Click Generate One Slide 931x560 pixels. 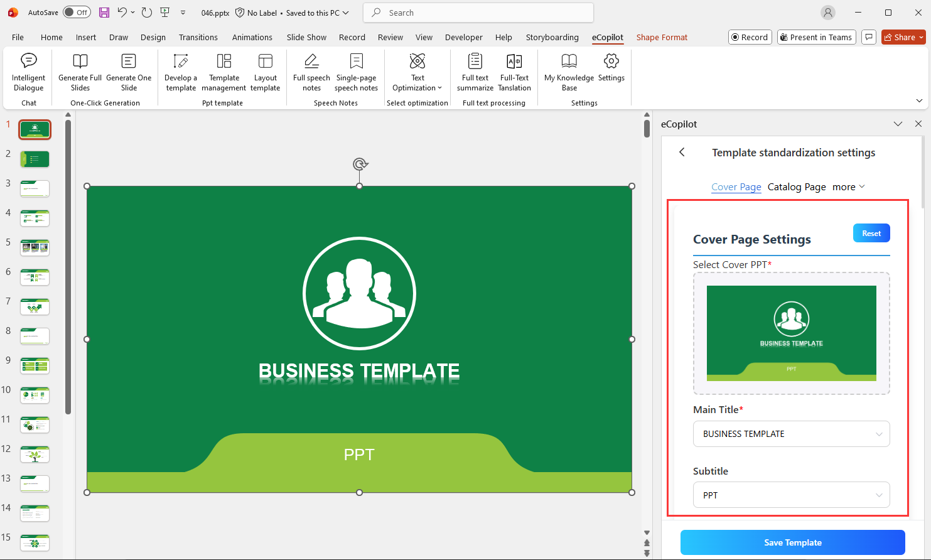point(129,72)
